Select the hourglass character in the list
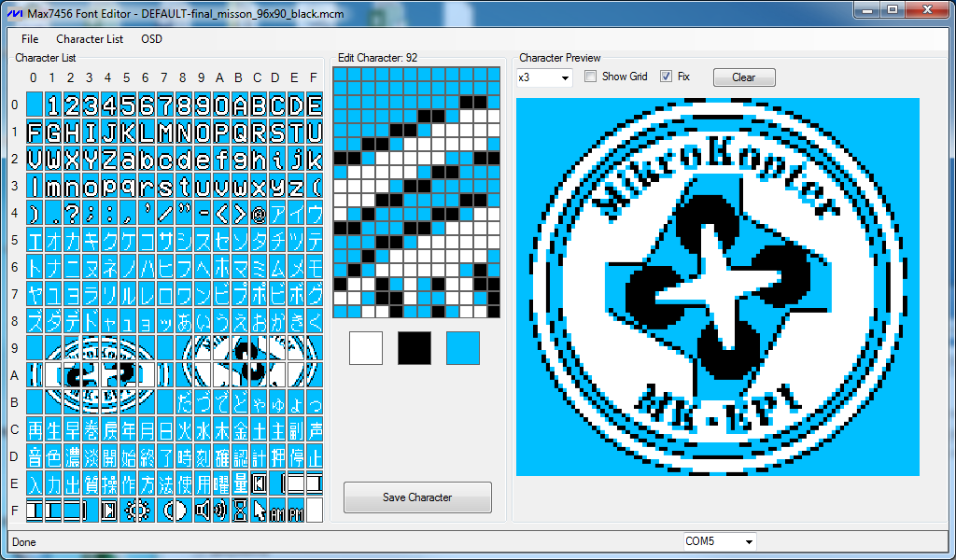 pyautogui.click(x=240, y=511)
